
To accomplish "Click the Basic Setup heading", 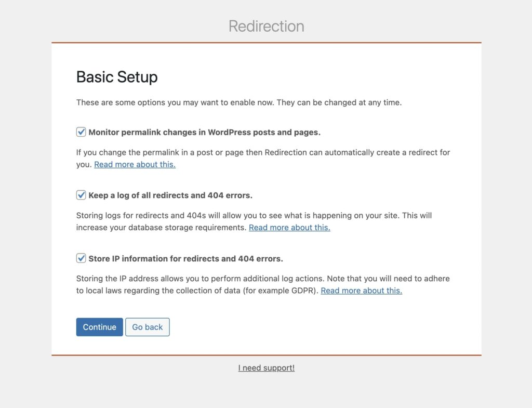I will (117, 77).
